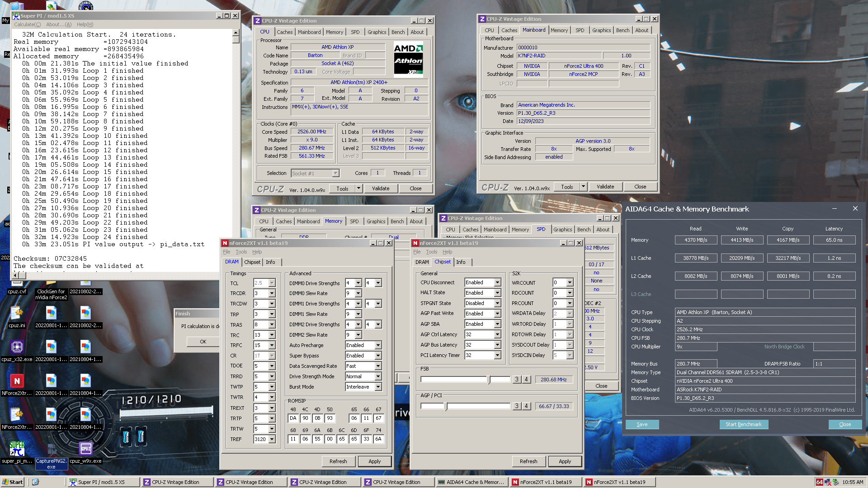The width and height of the screenshot is (868, 488).
Task: Open the DIMM0 Slew Rate dropdown
Action: [x=359, y=293]
